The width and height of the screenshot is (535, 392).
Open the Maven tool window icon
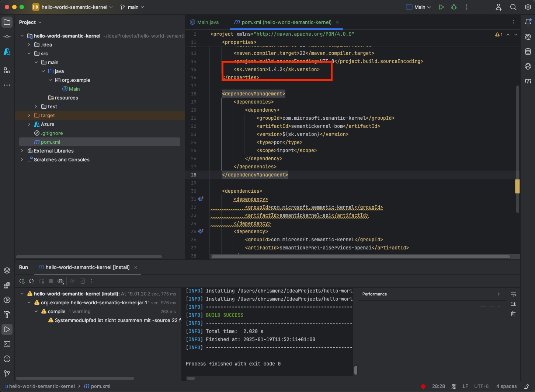tap(528, 81)
